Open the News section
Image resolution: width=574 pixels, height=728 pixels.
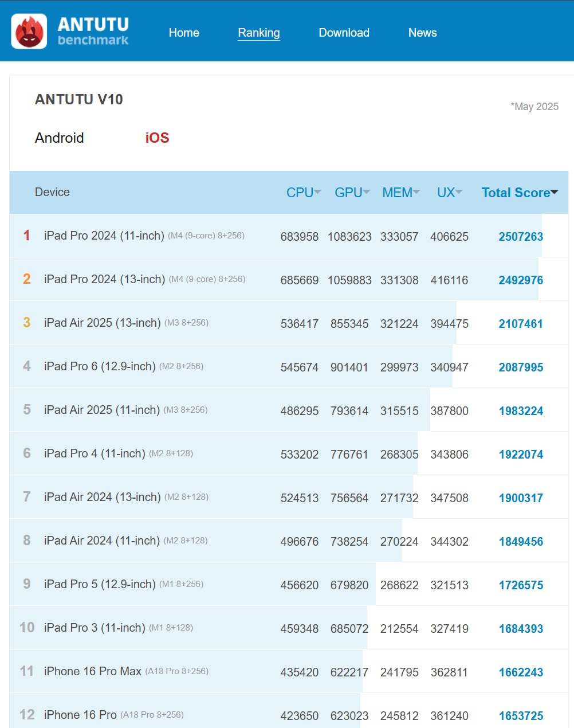coord(423,33)
